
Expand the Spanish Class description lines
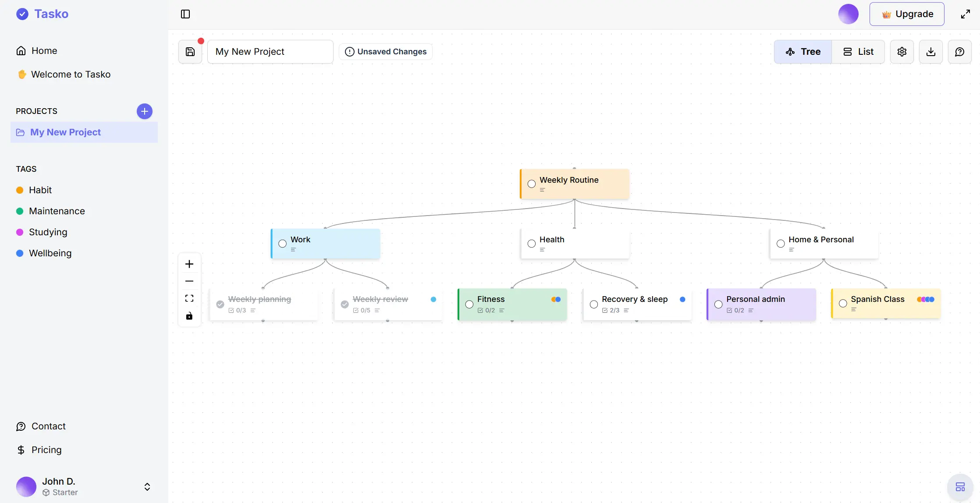[854, 310]
